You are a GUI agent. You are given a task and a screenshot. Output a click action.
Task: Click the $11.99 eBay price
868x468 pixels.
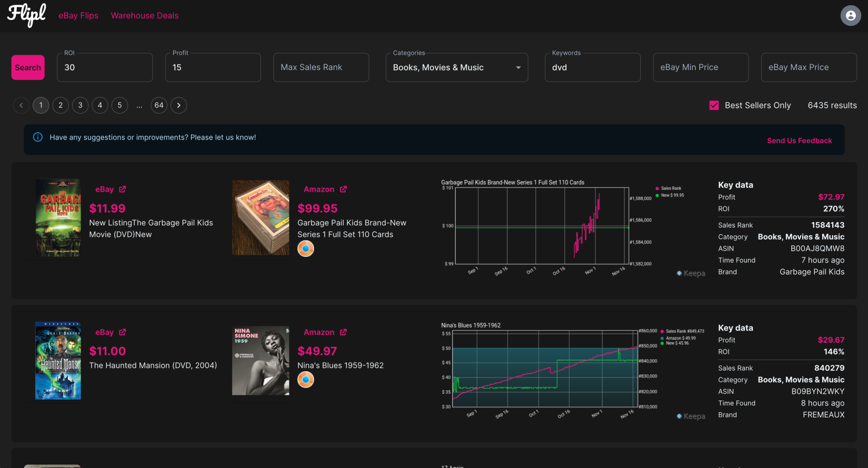(x=107, y=208)
